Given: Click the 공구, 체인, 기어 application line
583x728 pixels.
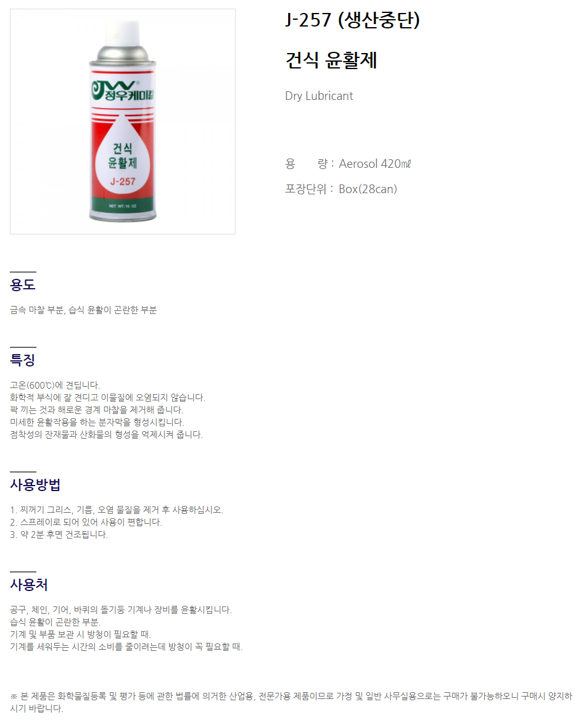Looking at the screenshot, I should tap(121, 610).
